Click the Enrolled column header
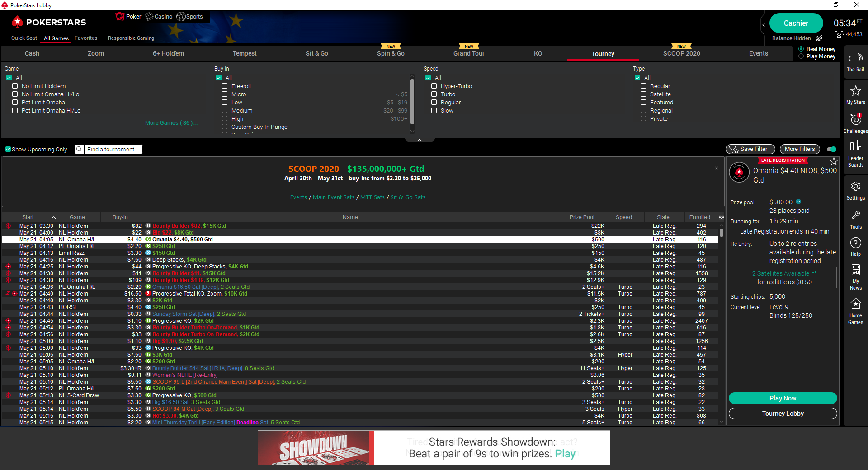 point(699,217)
